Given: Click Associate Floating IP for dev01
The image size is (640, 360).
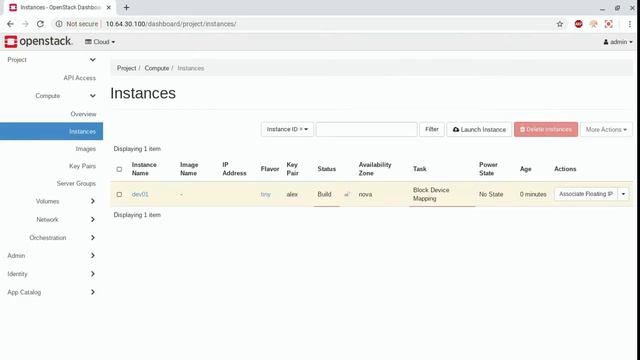Looking at the screenshot, I should point(586,194).
